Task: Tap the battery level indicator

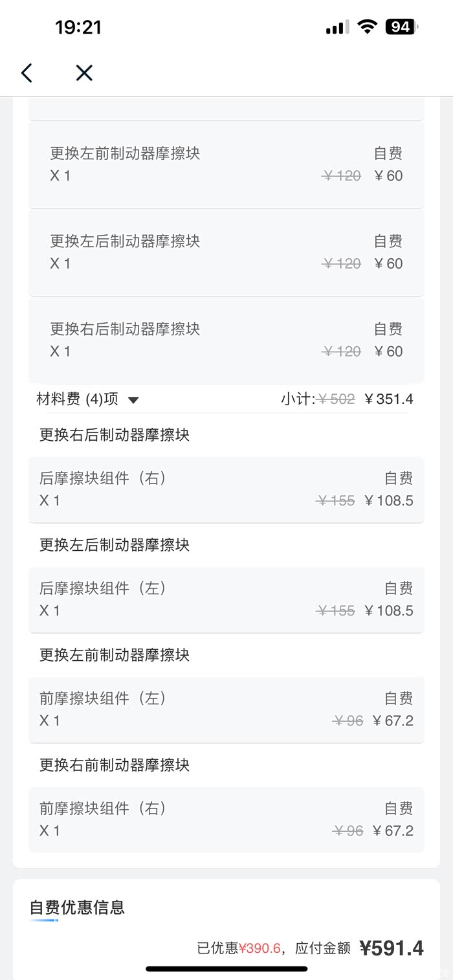Action: point(401,27)
